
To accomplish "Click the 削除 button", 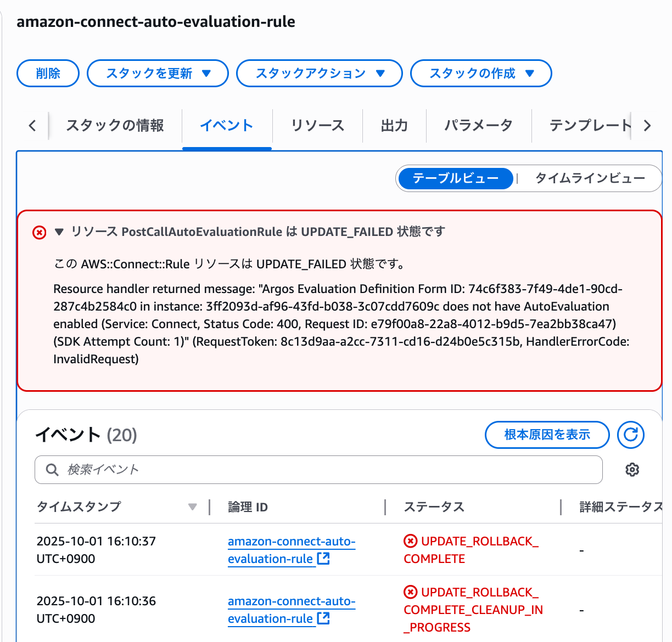I will pos(48,74).
